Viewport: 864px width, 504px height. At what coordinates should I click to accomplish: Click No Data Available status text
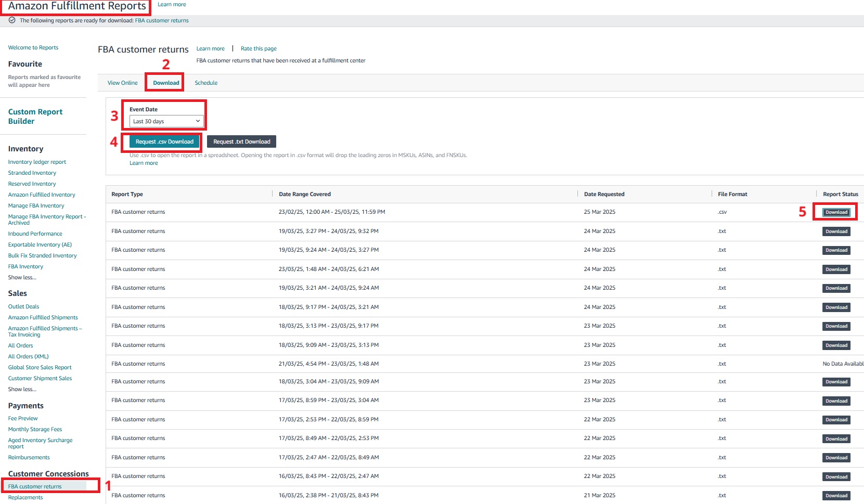point(843,364)
